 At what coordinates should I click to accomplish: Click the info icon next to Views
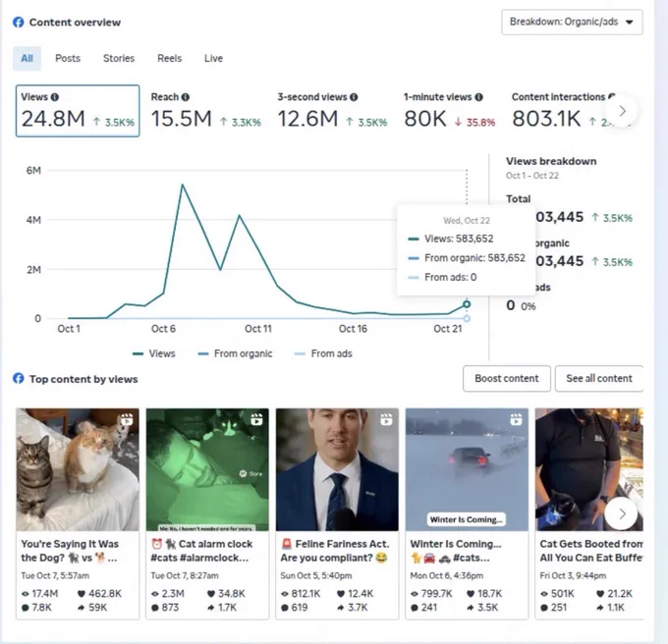(x=55, y=97)
